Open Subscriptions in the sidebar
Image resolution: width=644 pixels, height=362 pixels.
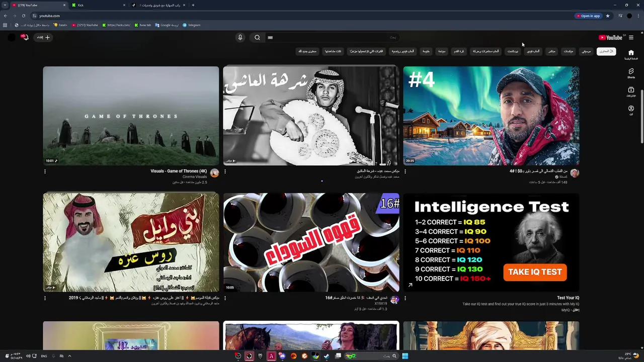tap(631, 92)
